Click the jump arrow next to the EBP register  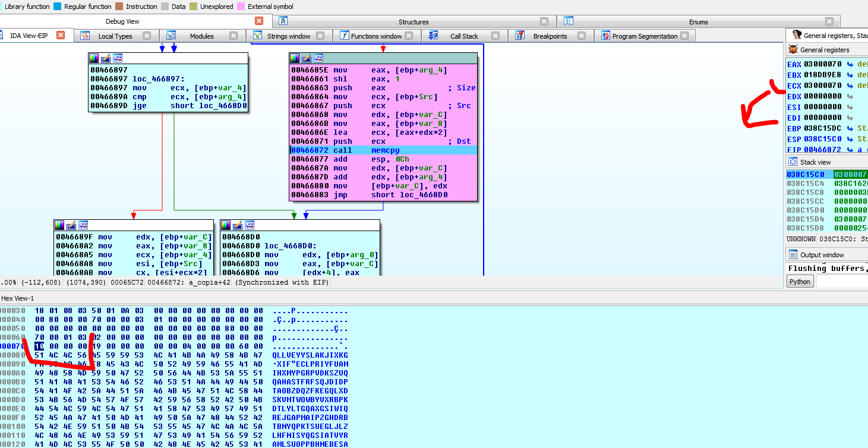(x=850, y=128)
